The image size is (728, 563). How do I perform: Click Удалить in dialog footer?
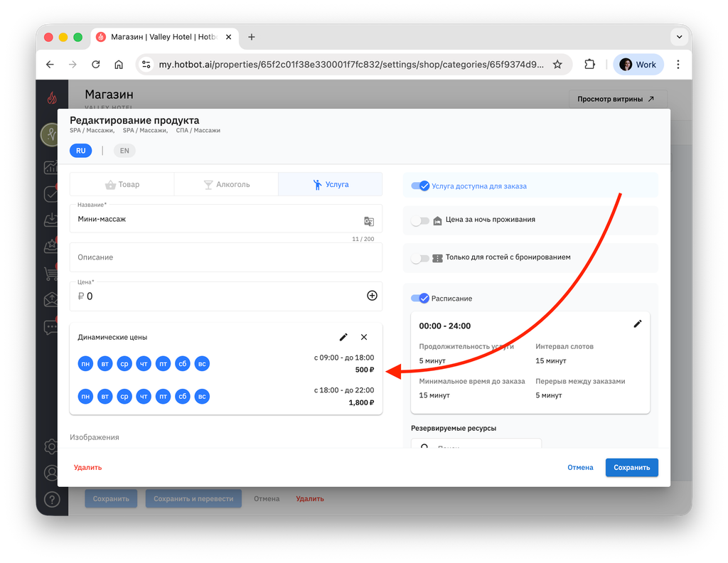pyautogui.click(x=87, y=467)
